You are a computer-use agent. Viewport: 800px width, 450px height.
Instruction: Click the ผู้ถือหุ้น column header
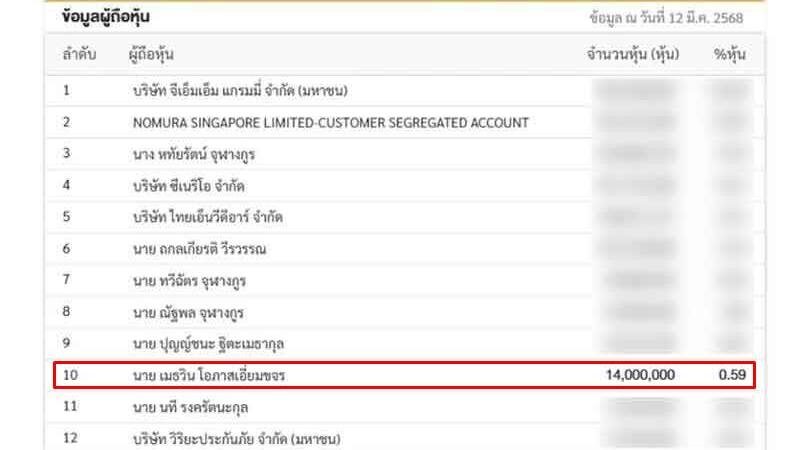158,54
